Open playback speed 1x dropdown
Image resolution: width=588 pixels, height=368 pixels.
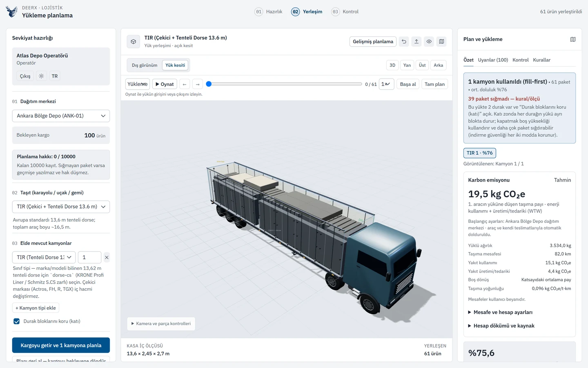tap(386, 84)
